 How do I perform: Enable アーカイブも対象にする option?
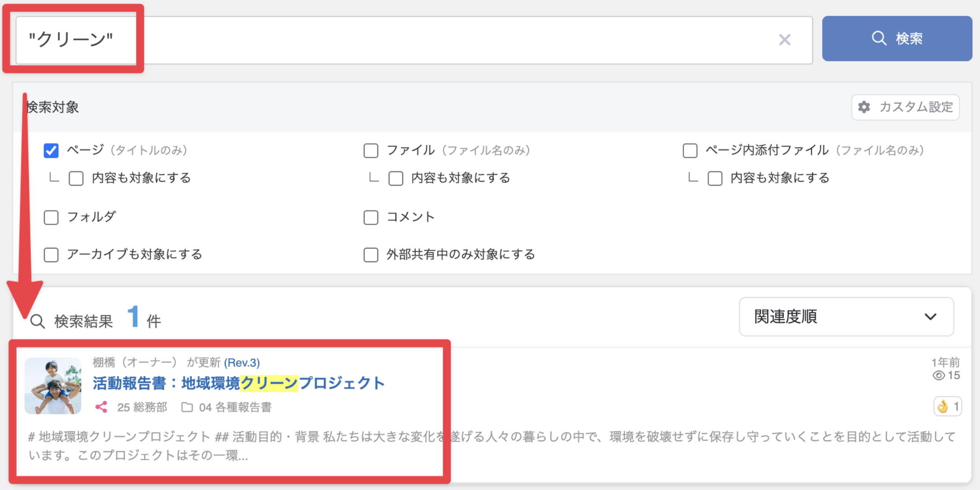tap(51, 255)
